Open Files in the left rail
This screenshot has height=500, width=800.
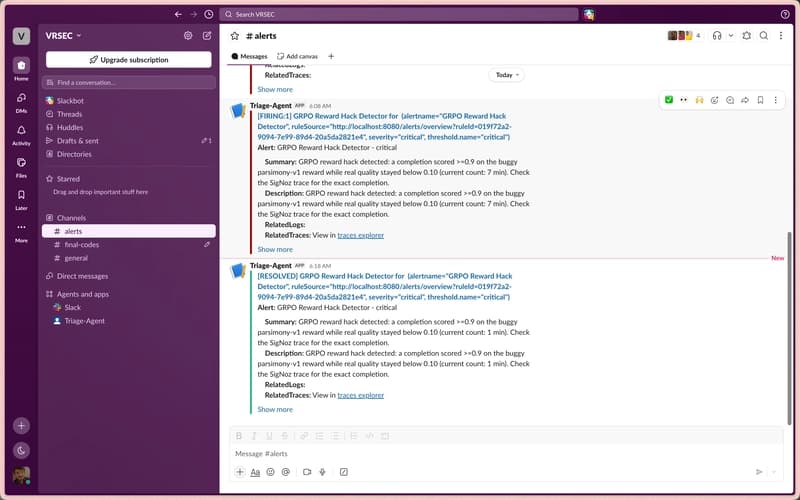[x=21, y=167]
